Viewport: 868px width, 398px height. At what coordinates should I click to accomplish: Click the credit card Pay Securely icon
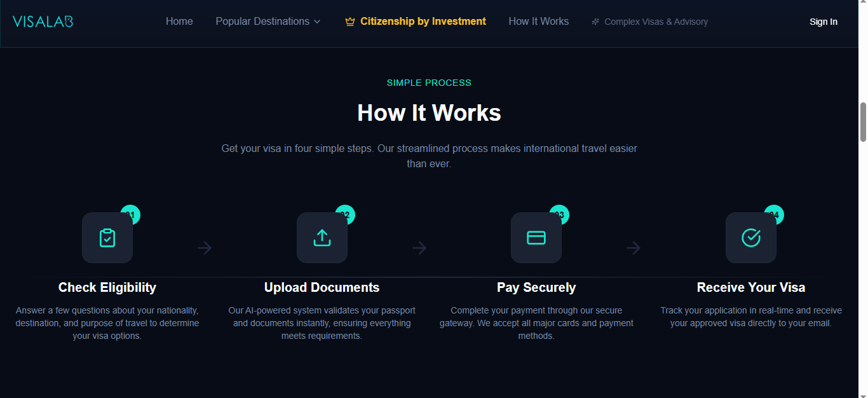pyautogui.click(x=536, y=238)
